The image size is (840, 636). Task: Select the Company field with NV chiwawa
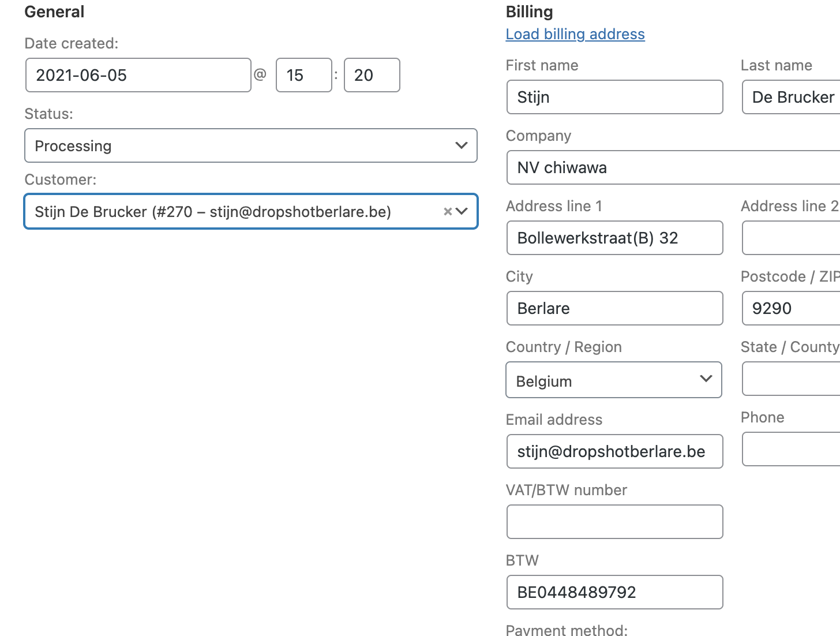tap(673, 167)
